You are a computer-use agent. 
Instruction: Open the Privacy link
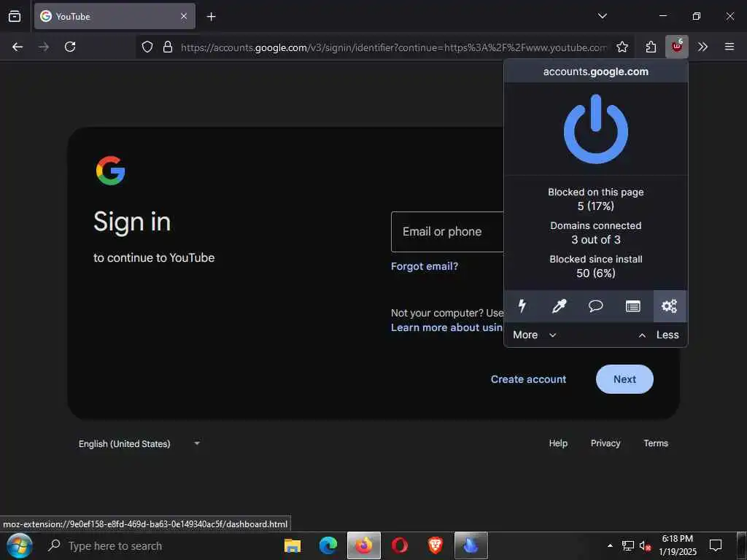tap(605, 443)
